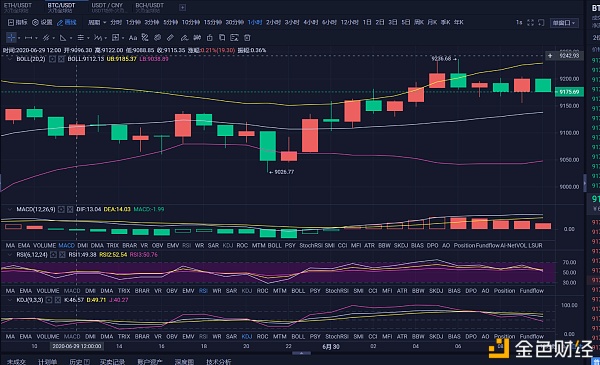Select the horizontal line drawing tool
Viewport: 600px width, 365px height.
point(28,38)
